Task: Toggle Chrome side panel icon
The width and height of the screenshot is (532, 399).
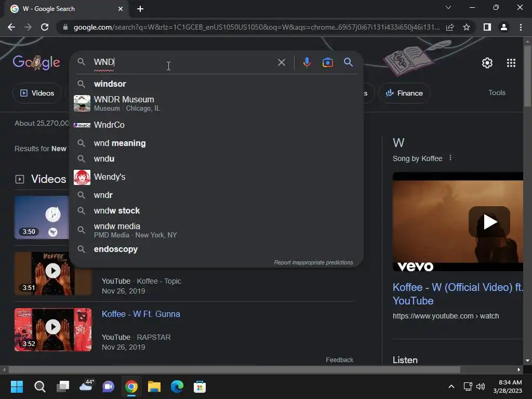Action: click(487, 27)
